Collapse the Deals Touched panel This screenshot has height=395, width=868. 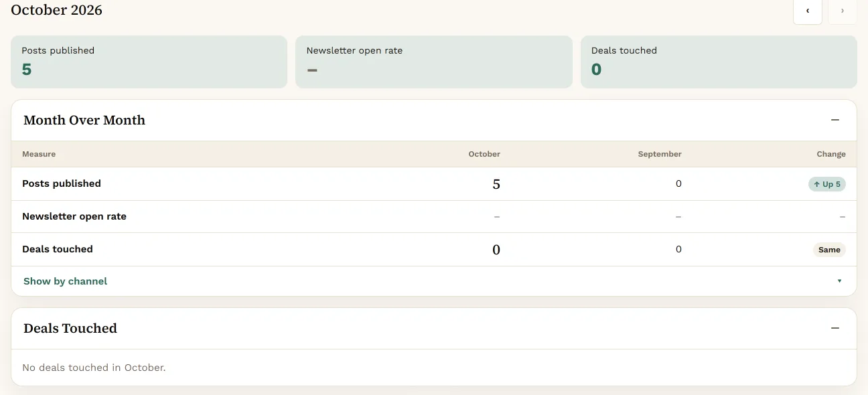click(835, 329)
